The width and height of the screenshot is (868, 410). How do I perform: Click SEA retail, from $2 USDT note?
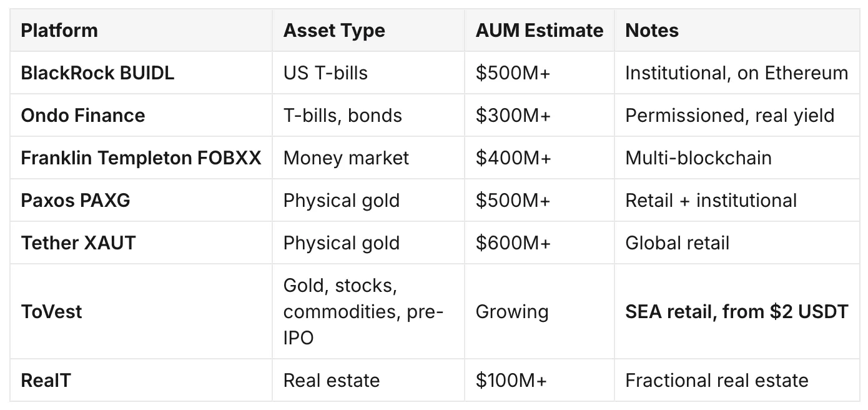point(737,311)
